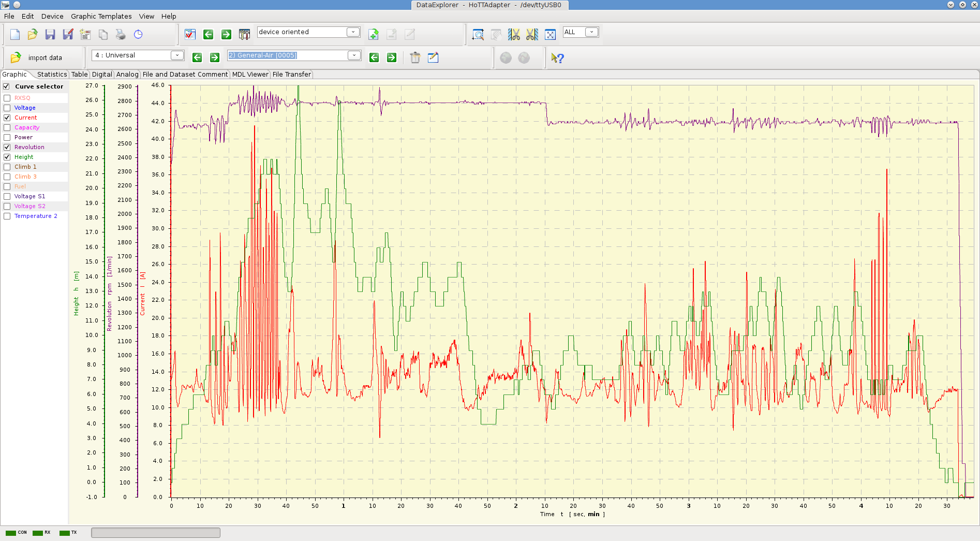The image size is (980, 541).
Task: Open the MDL Viewer tab
Action: (x=250, y=75)
